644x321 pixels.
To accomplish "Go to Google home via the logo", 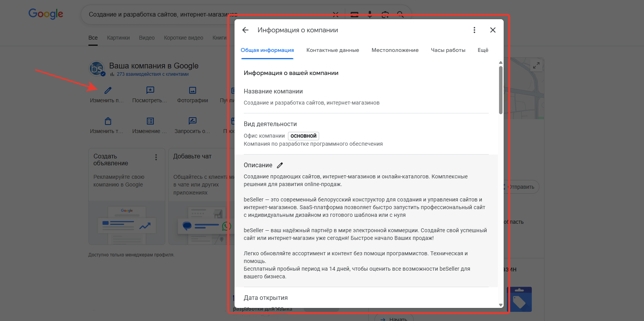I will click(46, 14).
